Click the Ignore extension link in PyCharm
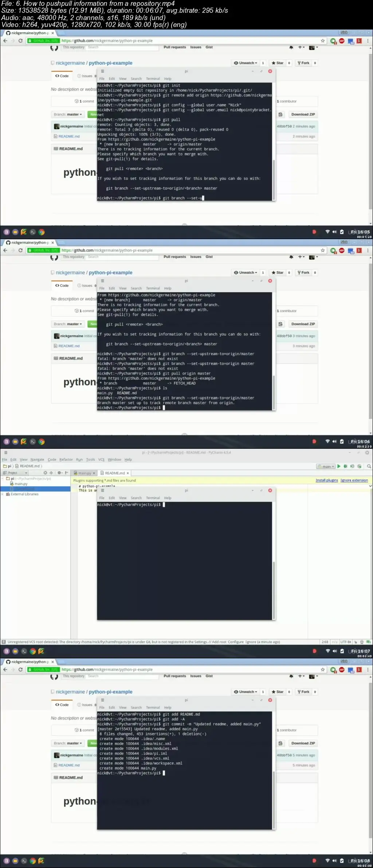This screenshot has width=373, height=868. [354, 480]
